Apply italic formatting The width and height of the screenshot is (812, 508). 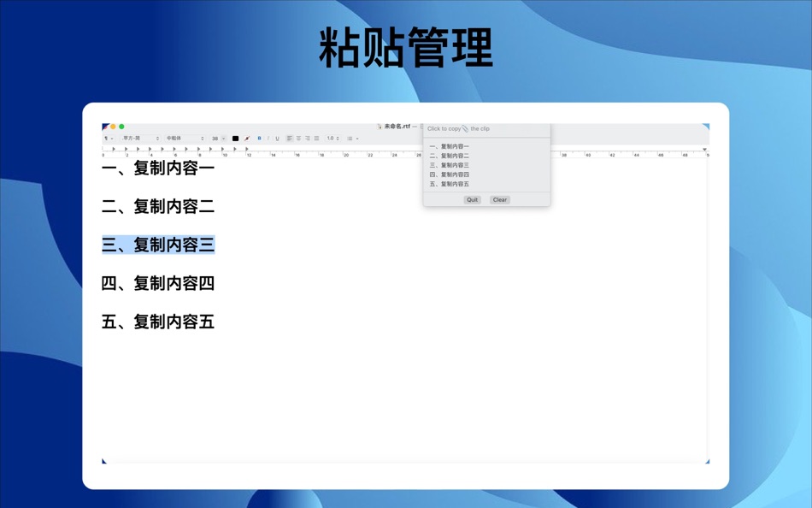[x=268, y=138]
